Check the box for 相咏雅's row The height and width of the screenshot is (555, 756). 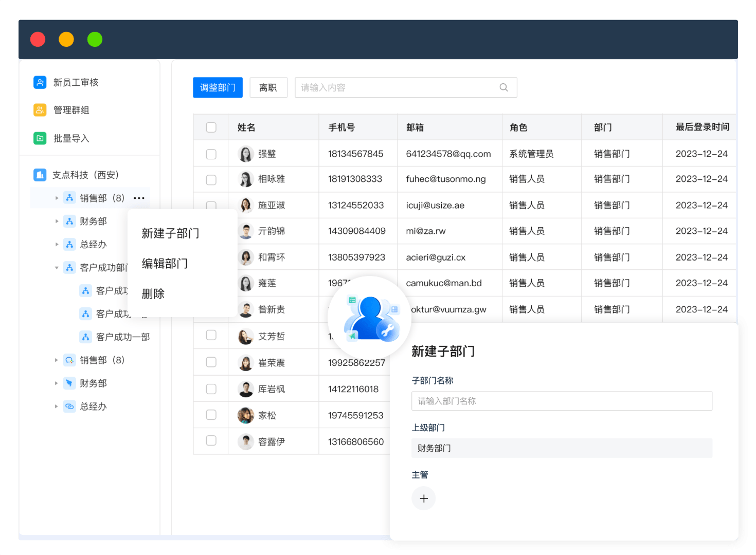click(x=211, y=180)
